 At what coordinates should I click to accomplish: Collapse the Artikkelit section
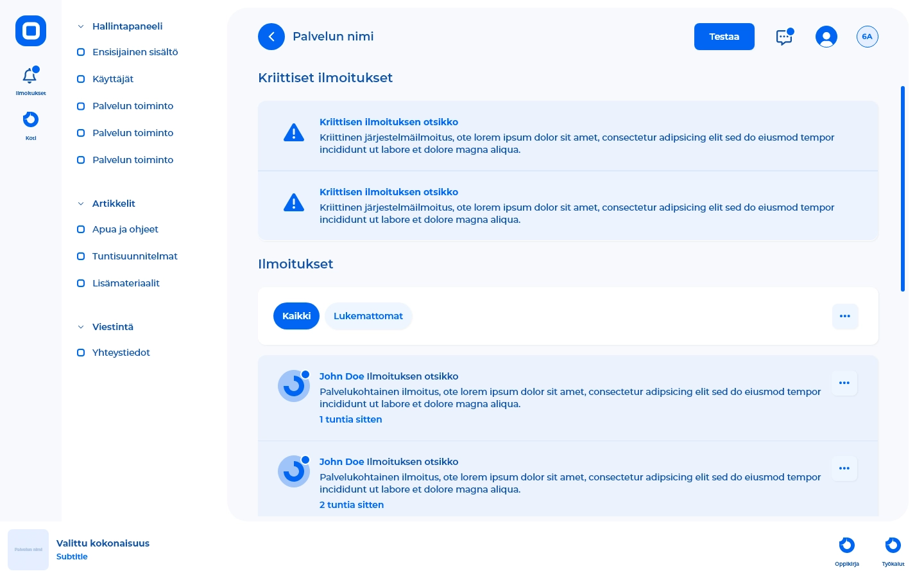[81, 204]
